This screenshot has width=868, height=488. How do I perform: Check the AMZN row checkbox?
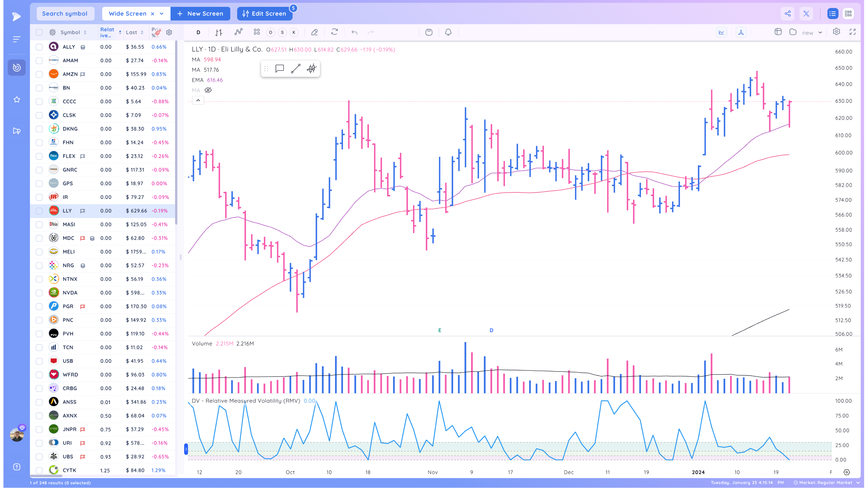(39, 74)
